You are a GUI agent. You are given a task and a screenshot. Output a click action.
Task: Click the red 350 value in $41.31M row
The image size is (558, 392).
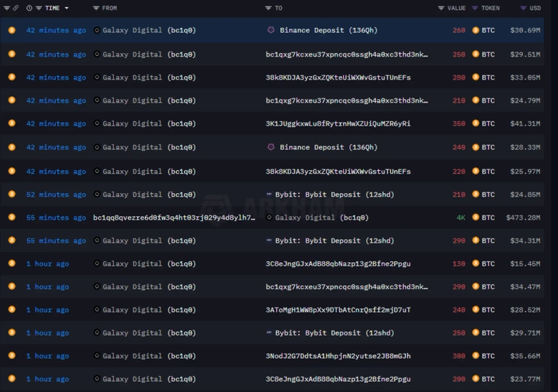[458, 123]
